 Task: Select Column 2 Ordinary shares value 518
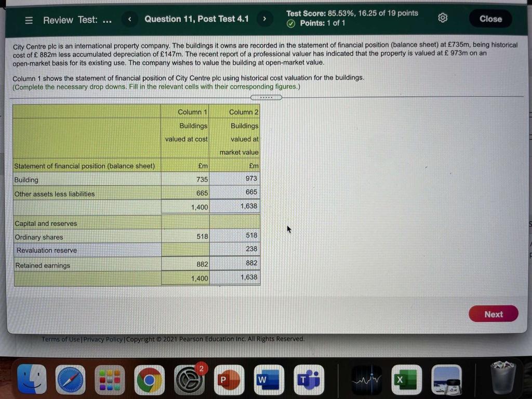(x=235, y=235)
